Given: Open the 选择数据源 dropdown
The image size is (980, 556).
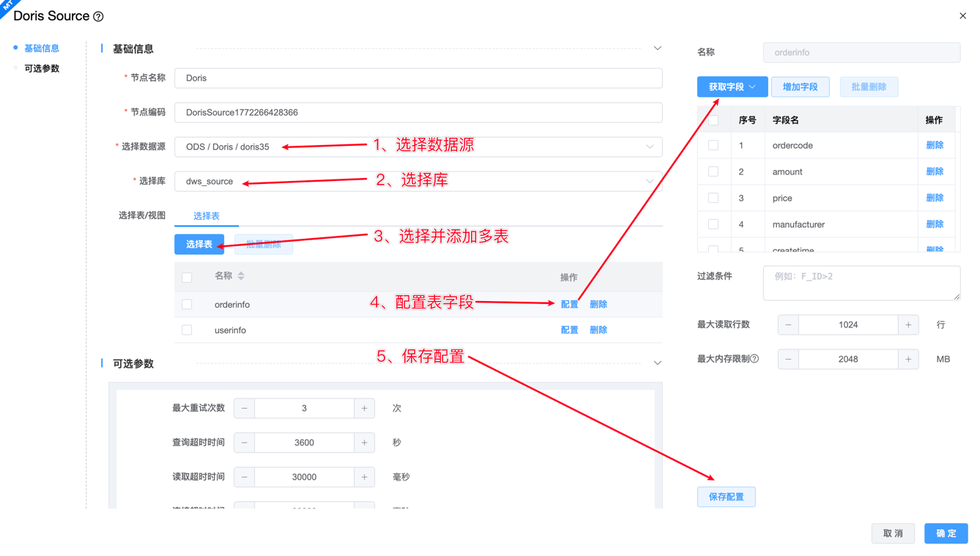Looking at the screenshot, I should [418, 147].
